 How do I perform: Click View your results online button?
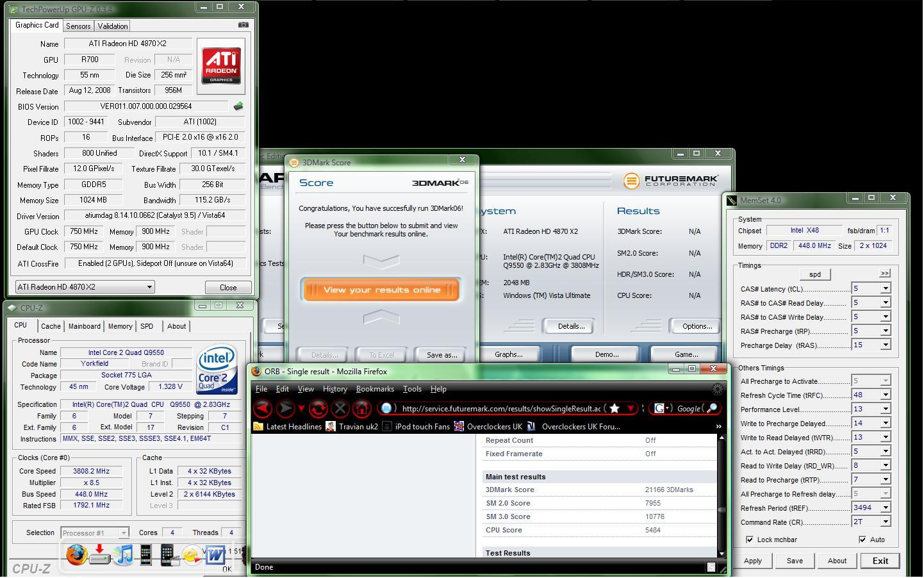coord(381,290)
